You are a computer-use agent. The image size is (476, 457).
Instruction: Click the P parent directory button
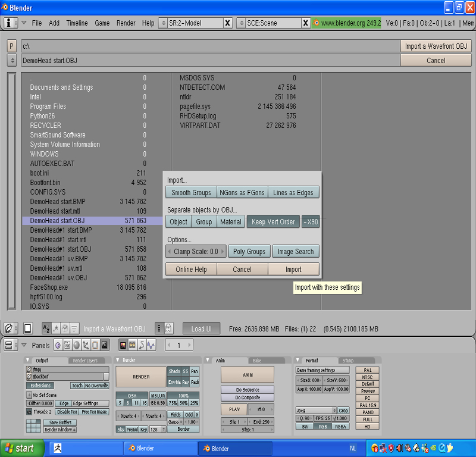[11, 46]
